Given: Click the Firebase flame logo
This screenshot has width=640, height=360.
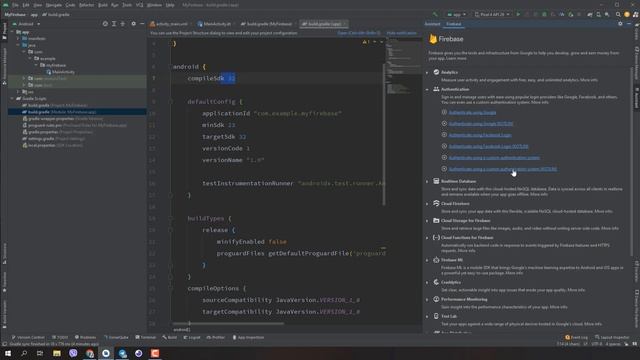Looking at the screenshot, I should (433, 39).
